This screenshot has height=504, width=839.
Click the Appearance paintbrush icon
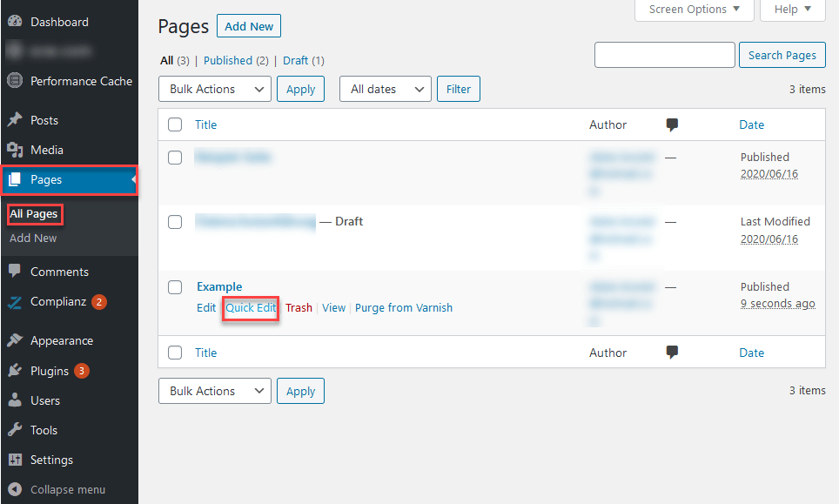pos(15,340)
